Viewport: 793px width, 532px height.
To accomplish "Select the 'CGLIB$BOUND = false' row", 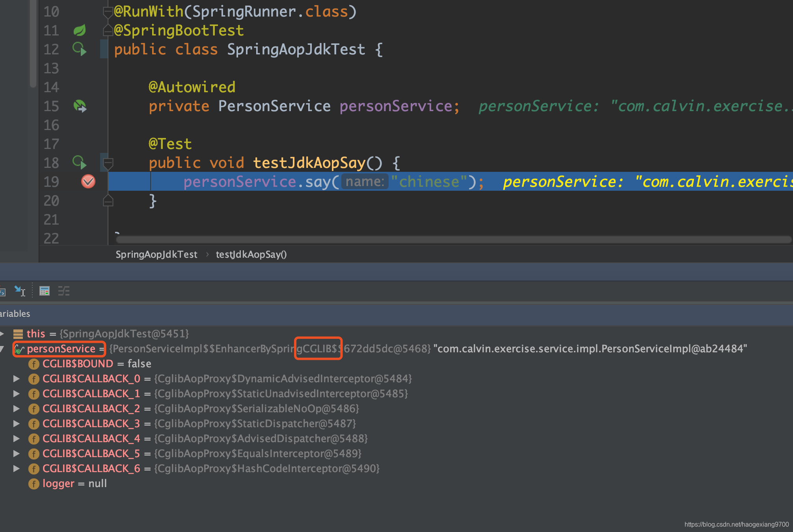I will (396, 364).
